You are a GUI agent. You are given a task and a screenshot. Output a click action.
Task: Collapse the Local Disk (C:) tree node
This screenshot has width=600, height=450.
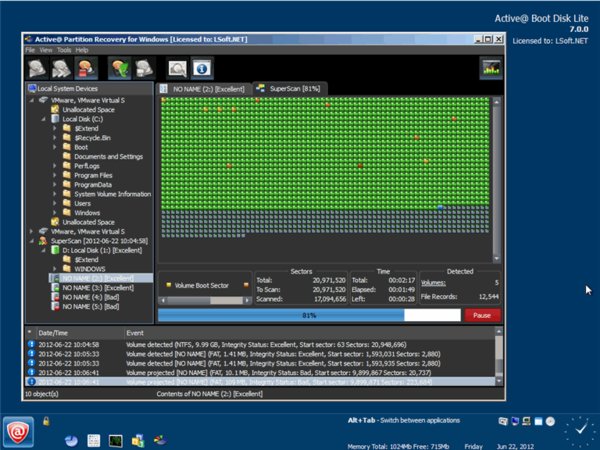click(44, 118)
